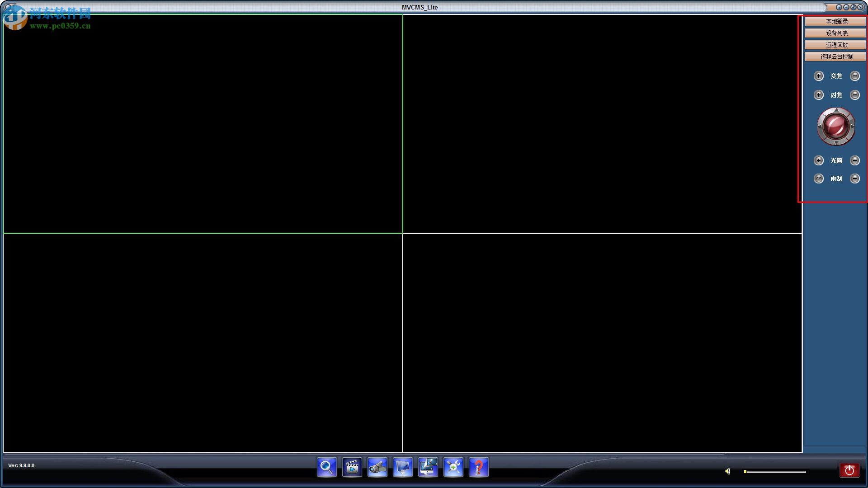The width and height of the screenshot is (868, 488).
Task: Select the bottom-right video pane
Action: click(602, 343)
